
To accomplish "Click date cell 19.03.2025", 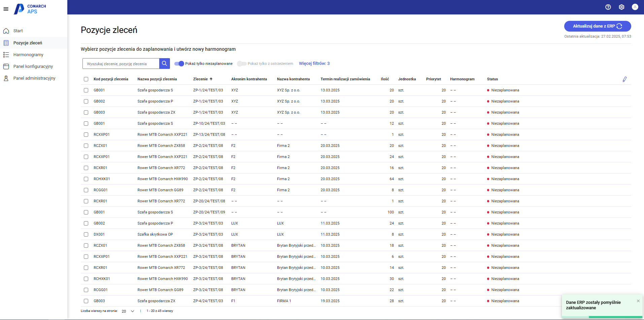I will [x=330, y=301].
